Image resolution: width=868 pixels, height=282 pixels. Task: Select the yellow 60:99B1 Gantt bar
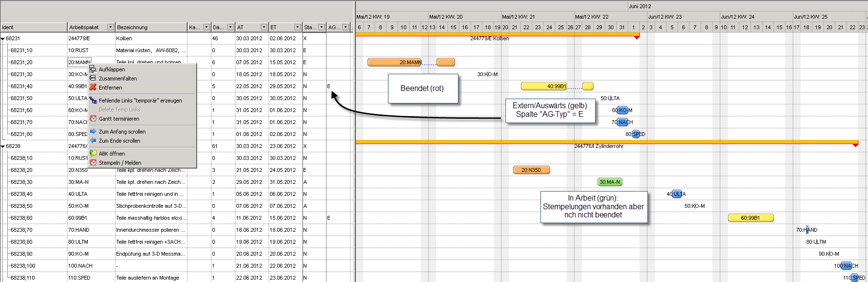coord(751,218)
